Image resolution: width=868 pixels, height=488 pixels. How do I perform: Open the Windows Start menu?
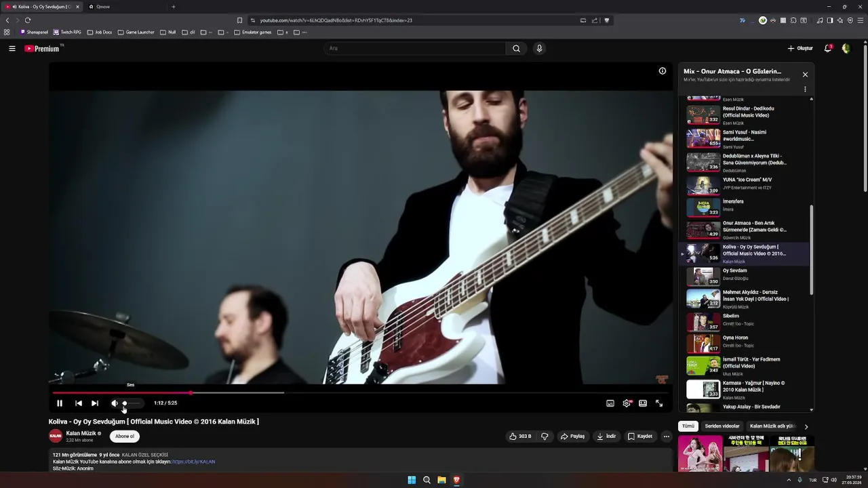(412, 480)
